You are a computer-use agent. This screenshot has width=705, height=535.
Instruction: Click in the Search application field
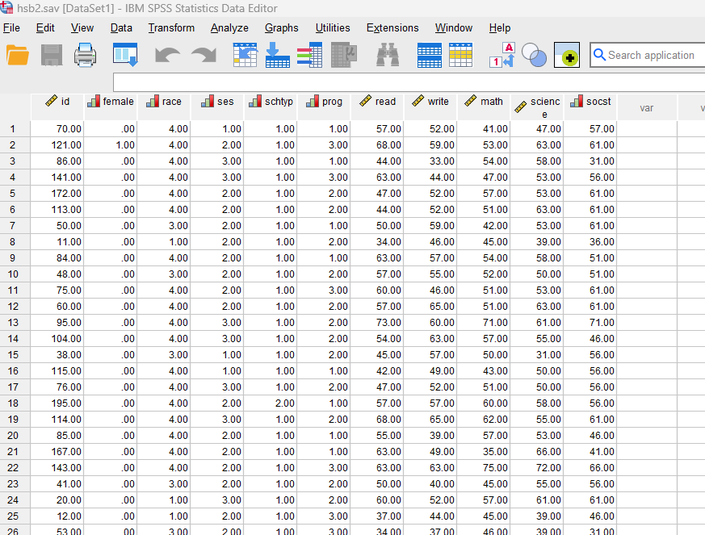click(650, 55)
